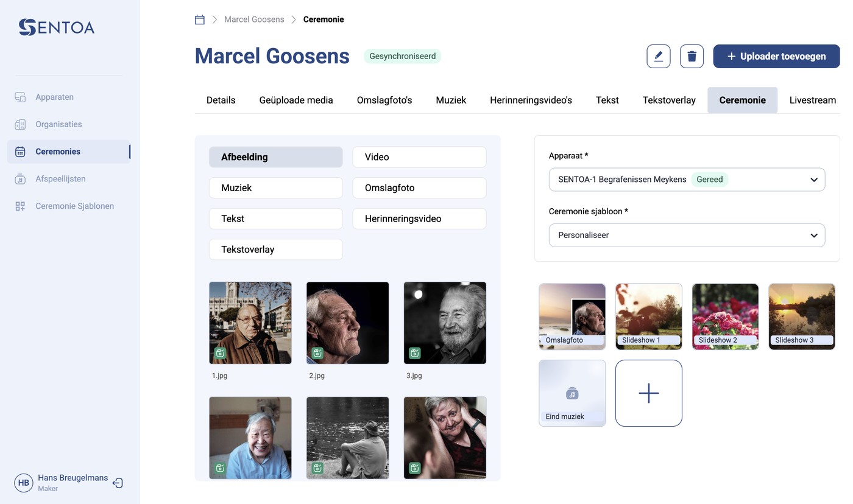Click the HB user avatar
The image size is (853, 504).
pyautogui.click(x=24, y=483)
